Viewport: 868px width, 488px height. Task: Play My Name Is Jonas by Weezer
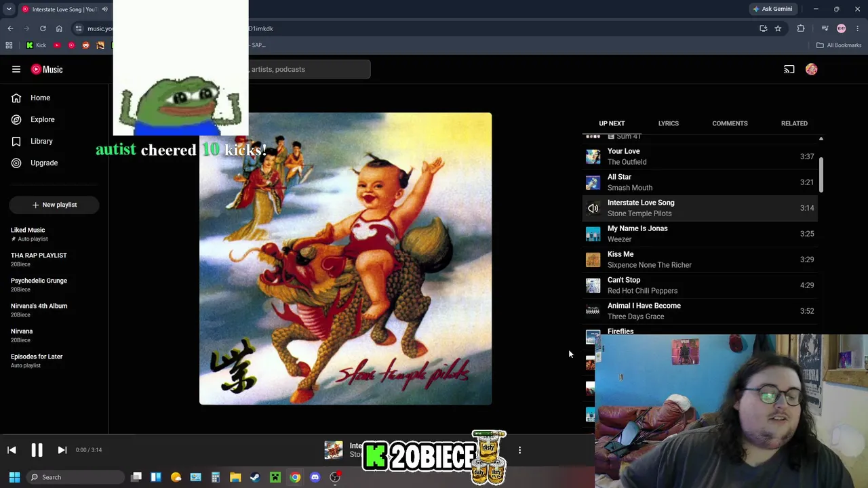pyautogui.click(x=700, y=234)
